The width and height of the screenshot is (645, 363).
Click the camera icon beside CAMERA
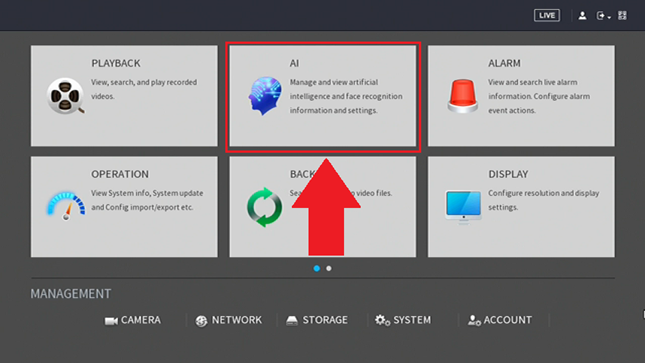point(111,321)
